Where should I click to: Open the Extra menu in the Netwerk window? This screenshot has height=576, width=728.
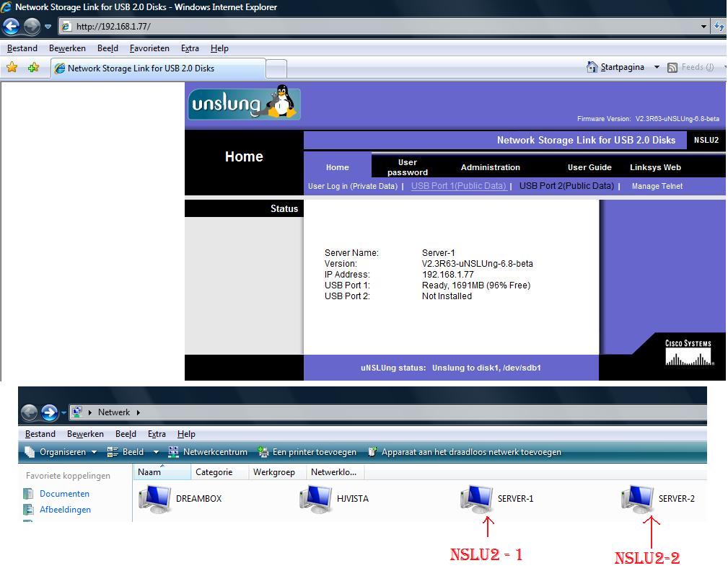(x=157, y=434)
